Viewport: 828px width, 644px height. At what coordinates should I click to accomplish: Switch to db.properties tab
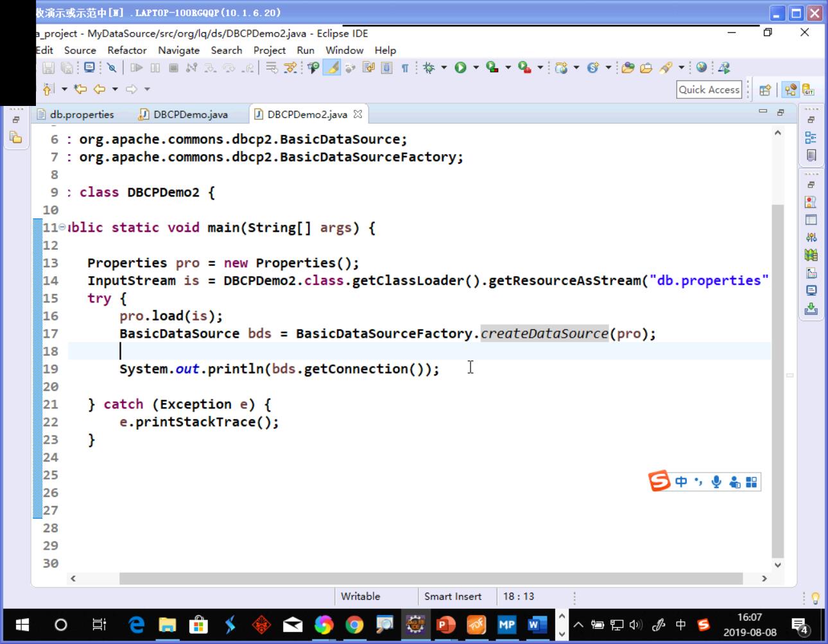75,114
